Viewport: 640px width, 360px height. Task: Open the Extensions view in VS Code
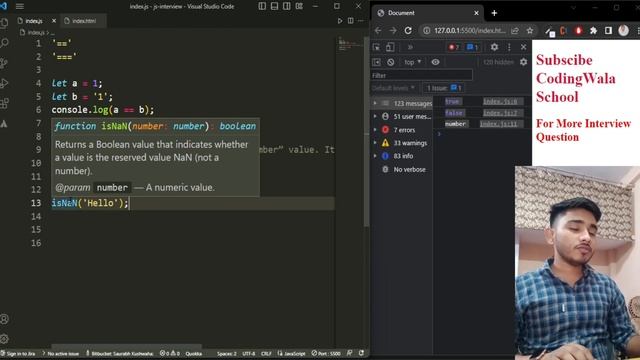point(4,103)
